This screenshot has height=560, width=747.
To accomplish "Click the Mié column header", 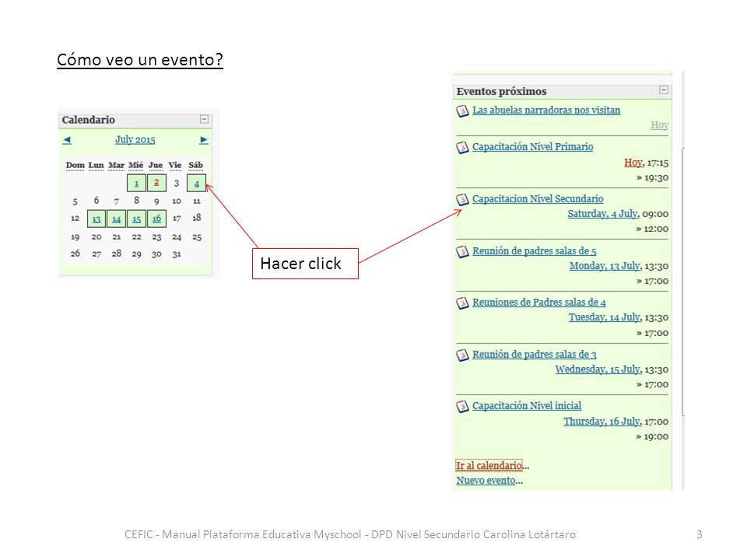I will point(135,165).
